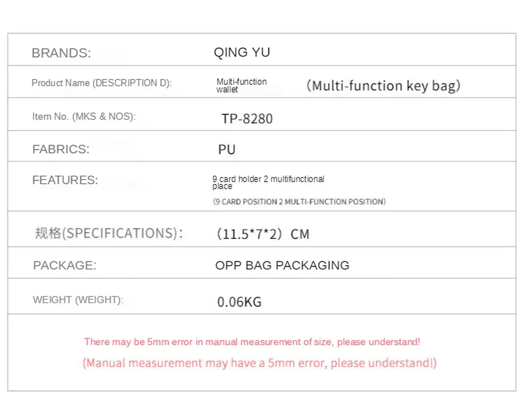Click the WEIGHT (WEIGHT) label

(78, 300)
